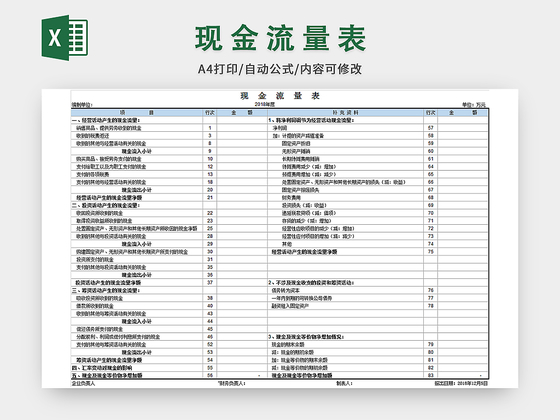Click line number 53 cell

[x=210, y=352]
